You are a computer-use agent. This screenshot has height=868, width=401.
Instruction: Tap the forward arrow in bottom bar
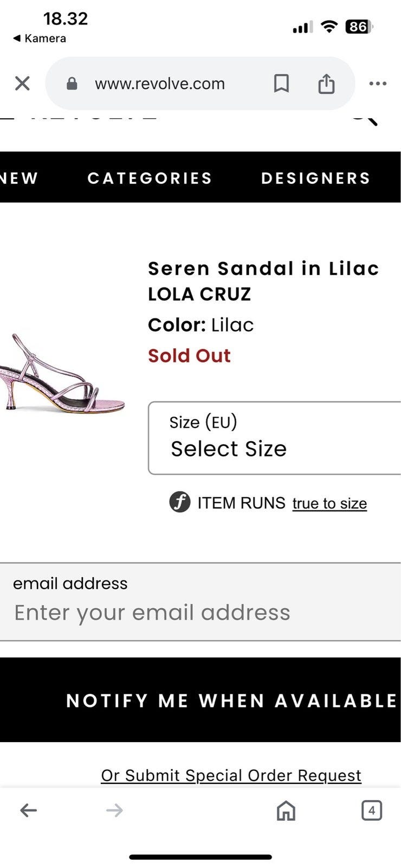[x=114, y=810]
